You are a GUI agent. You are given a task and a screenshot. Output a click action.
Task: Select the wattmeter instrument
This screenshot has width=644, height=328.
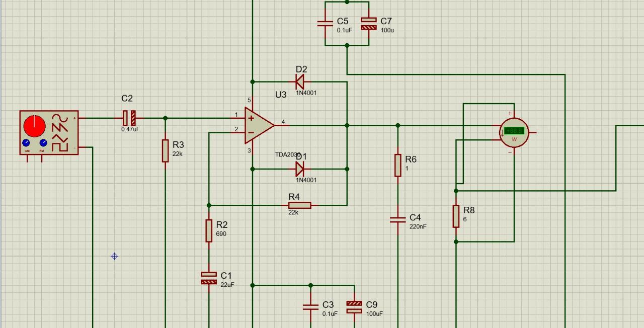(514, 133)
